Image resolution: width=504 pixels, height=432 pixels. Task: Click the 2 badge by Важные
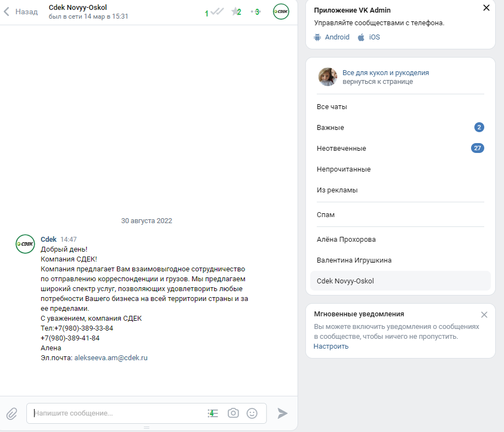pyautogui.click(x=479, y=127)
